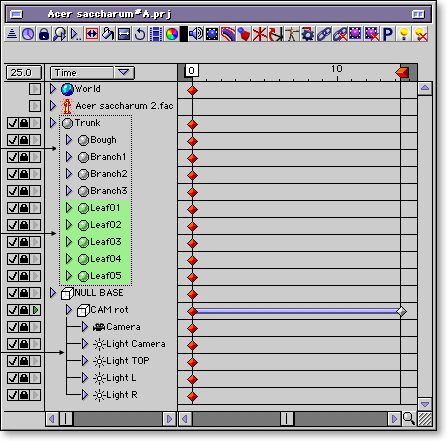447x441 pixels.
Task: Toggle the green arrow on CAM rot row
Action: pyautogui.click(x=35, y=310)
